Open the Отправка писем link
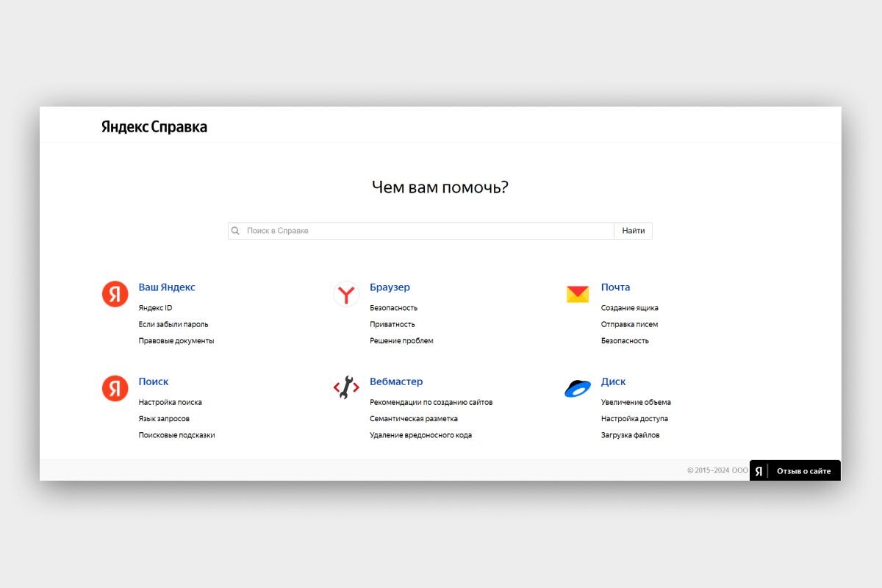 coord(629,324)
